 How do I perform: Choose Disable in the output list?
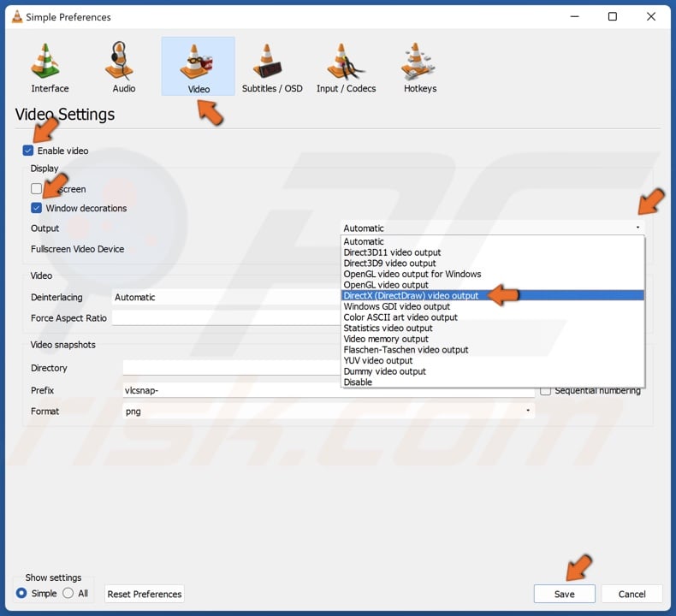(x=493, y=382)
